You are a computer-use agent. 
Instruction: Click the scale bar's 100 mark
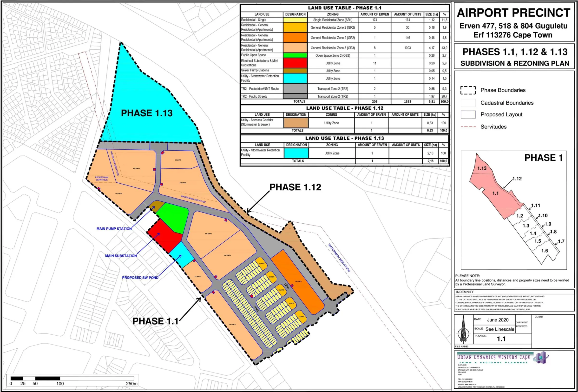tap(60, 384)
